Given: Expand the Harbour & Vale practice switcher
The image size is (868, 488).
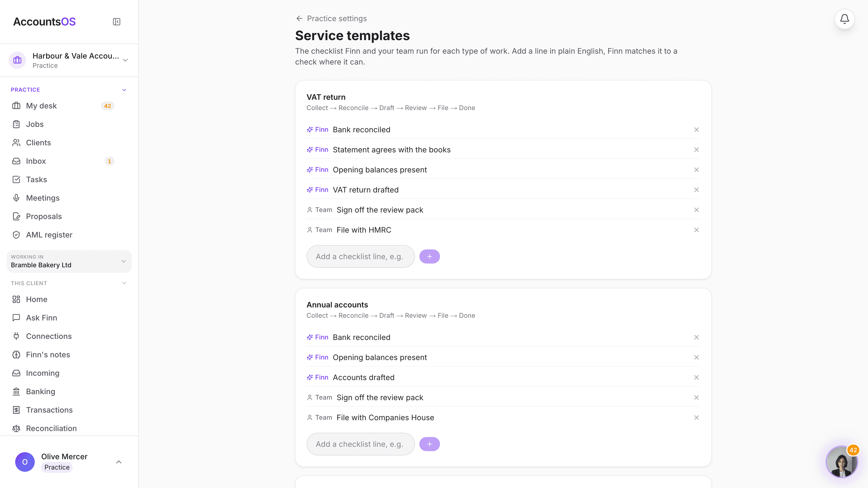Looking at the screenshot, I should coord(69,60).
